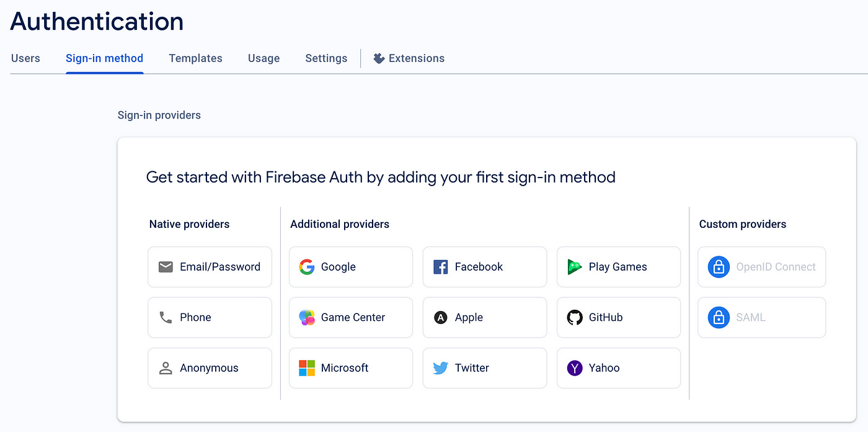
Task: Click the Google logo icon
Action: click(307, 267)
